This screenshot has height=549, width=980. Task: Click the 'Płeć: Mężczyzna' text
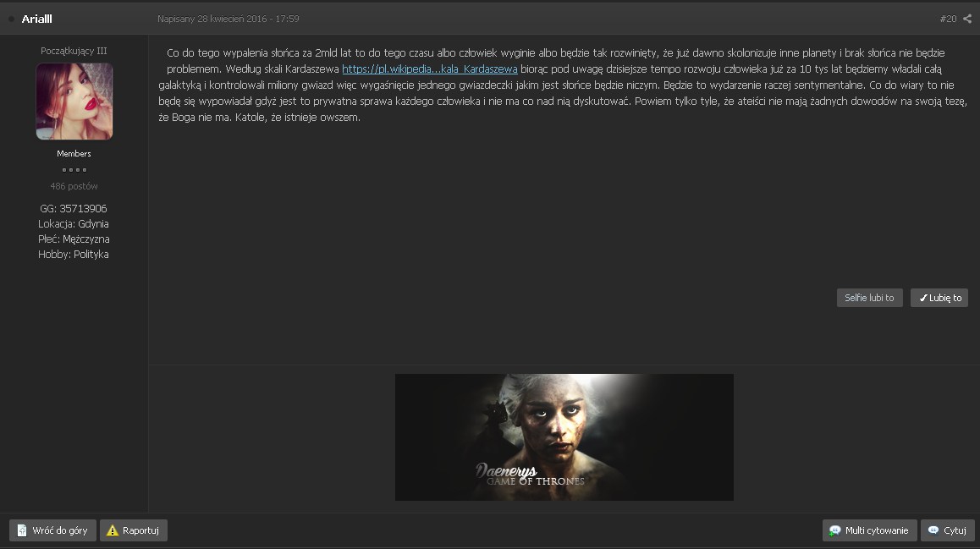pos(74,239)
